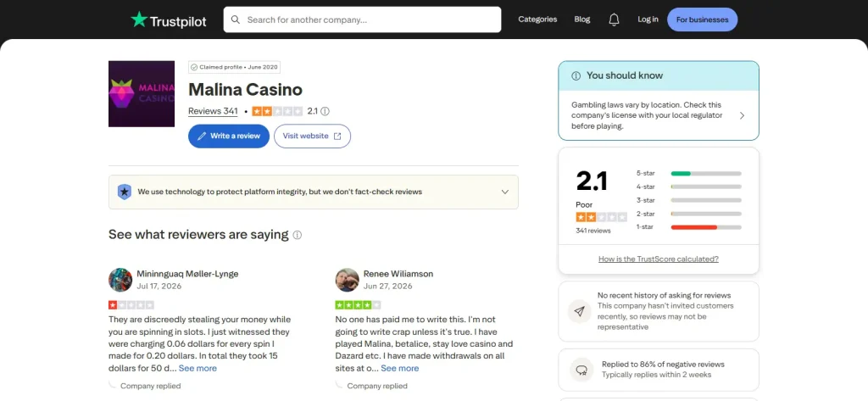
Task: Click Replied to 86% of negative reviews
Action: coord(663,365)
